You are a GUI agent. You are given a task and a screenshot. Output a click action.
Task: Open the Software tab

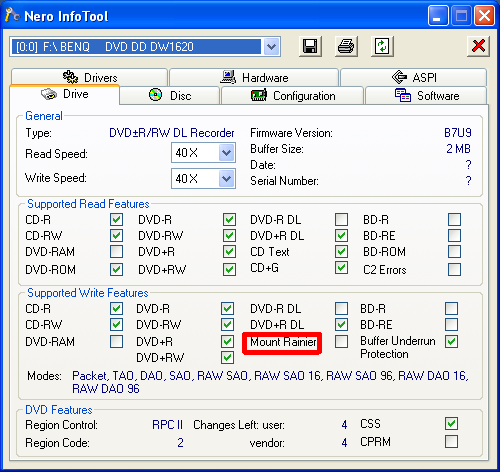click(426, 96)
